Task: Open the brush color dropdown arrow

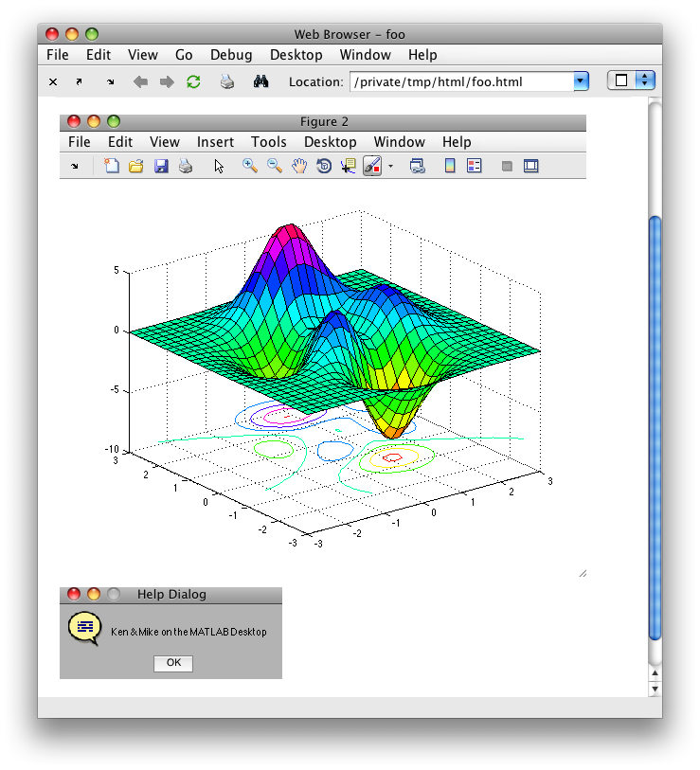Action: pyautogui.click(x=390, y=166)
